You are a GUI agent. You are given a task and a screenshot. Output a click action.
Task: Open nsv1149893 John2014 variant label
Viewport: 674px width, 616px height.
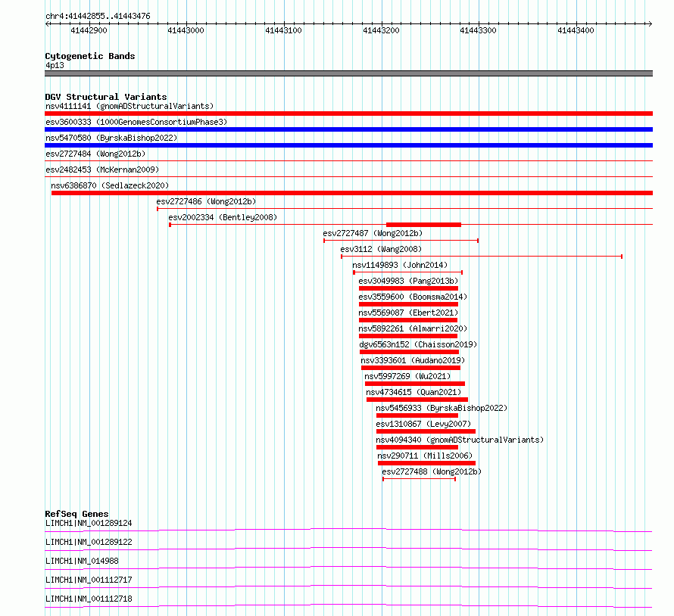click(400, 265)
